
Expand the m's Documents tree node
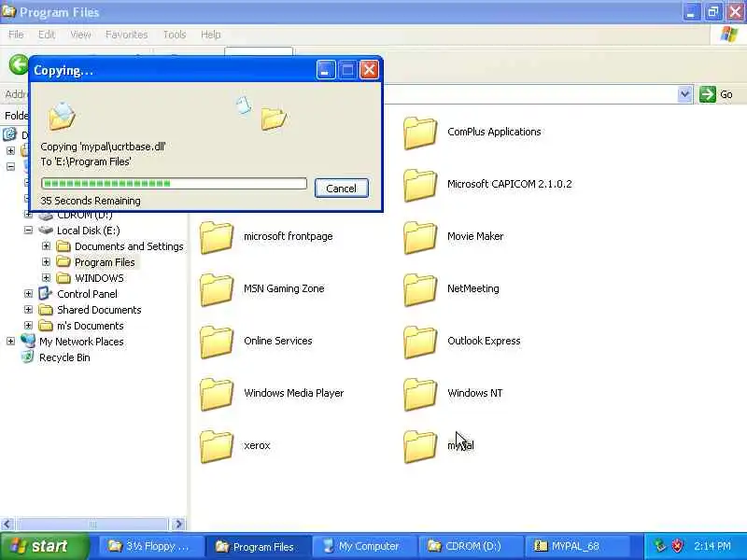(x=29, y=325)
